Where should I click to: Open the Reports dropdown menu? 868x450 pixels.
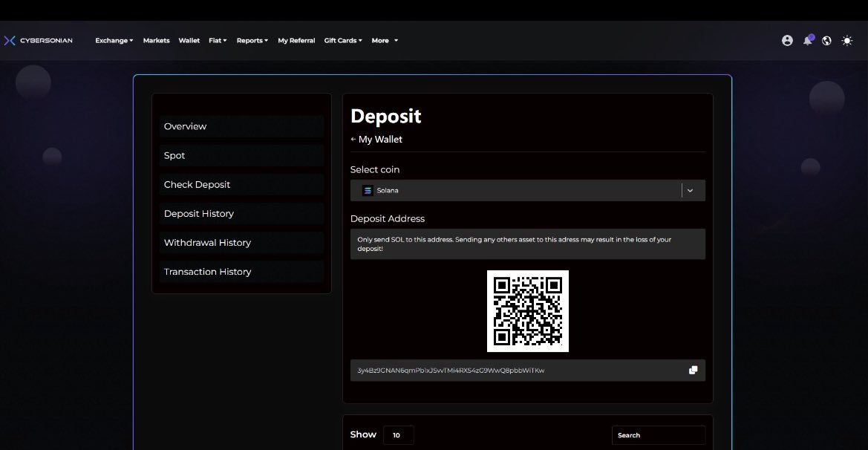point(252,40)
